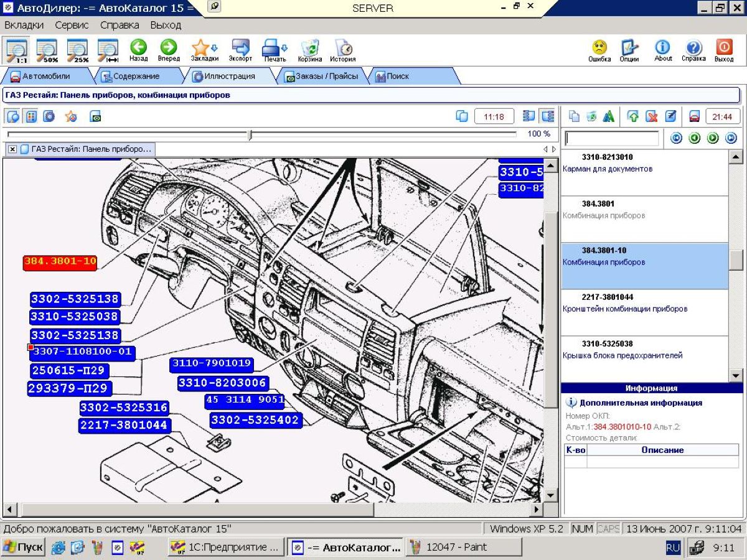Click the Экспорт toolbar icon
Screen dimensions: 747x560
coord(240,50)
